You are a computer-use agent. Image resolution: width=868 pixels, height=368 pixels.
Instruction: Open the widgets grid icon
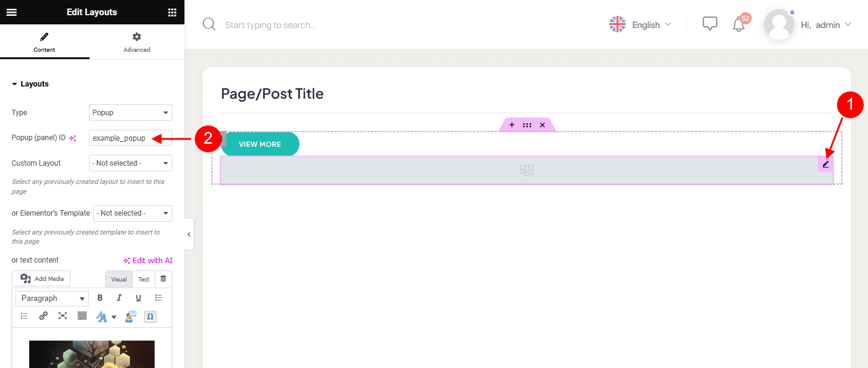tap(172, 12)
